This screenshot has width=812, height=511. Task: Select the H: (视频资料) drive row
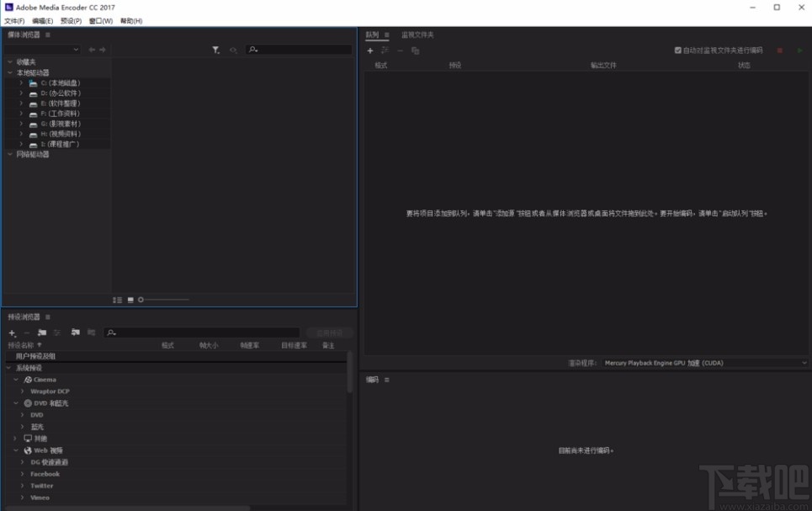click(57, 134)
